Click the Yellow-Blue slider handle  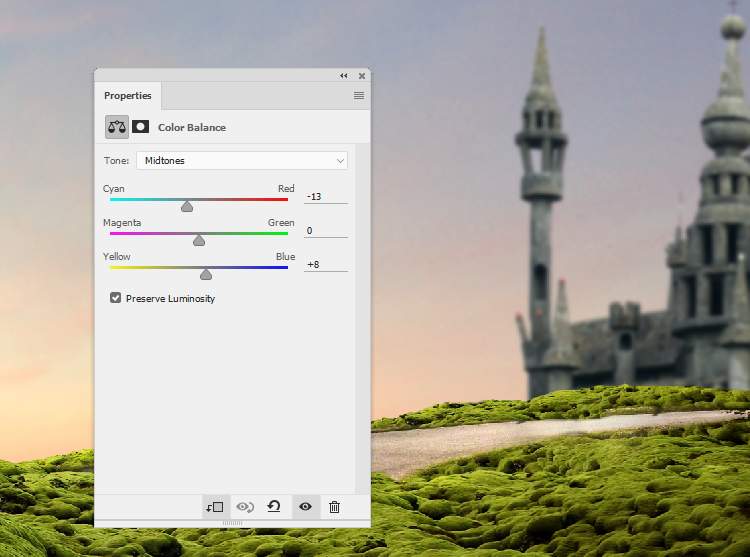(206, 273)
